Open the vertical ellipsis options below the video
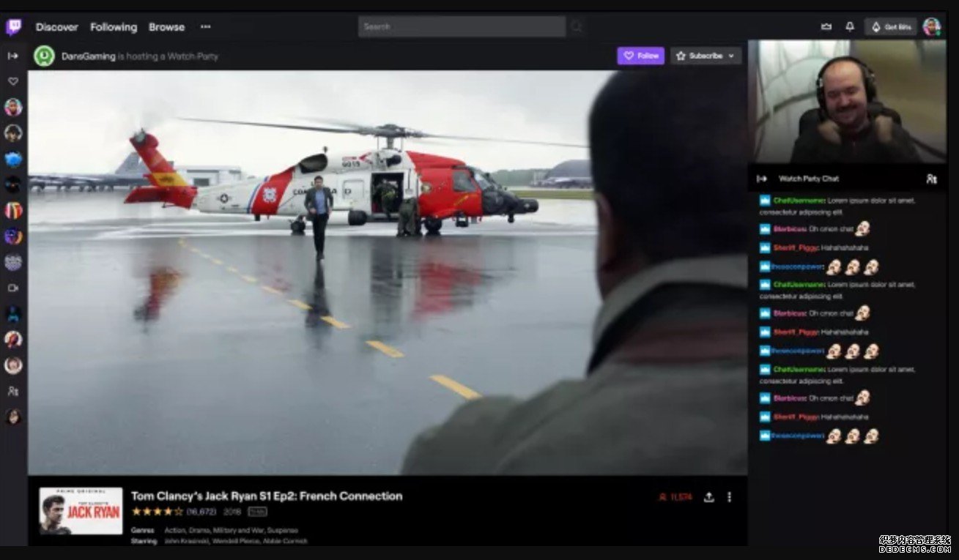This screenshot has height=560, width=959. 729,497
